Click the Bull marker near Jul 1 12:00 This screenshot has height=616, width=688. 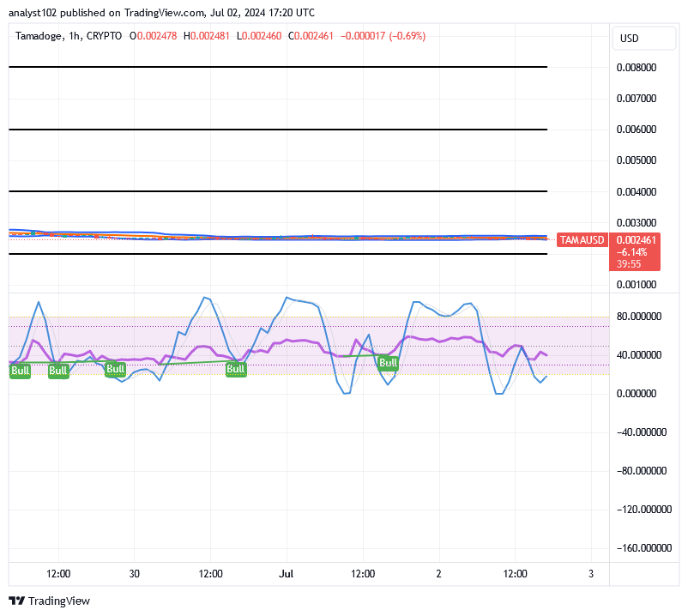tap(388, 363)
